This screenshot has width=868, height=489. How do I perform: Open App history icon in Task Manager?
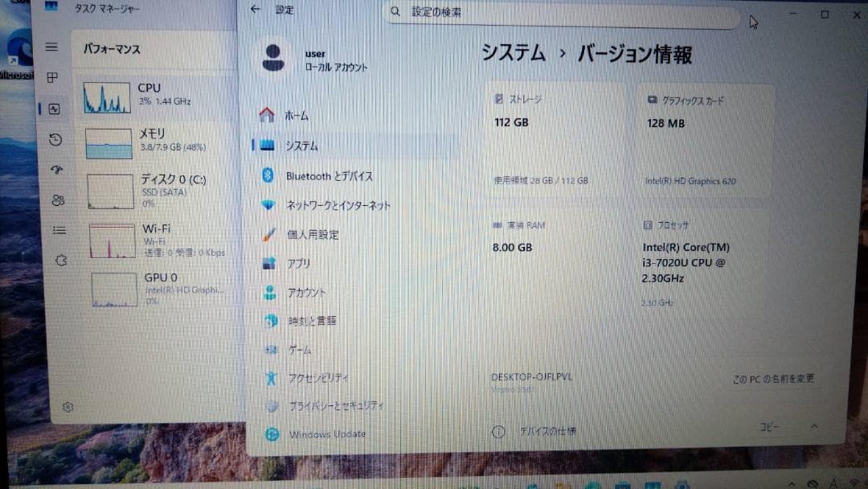55,140
